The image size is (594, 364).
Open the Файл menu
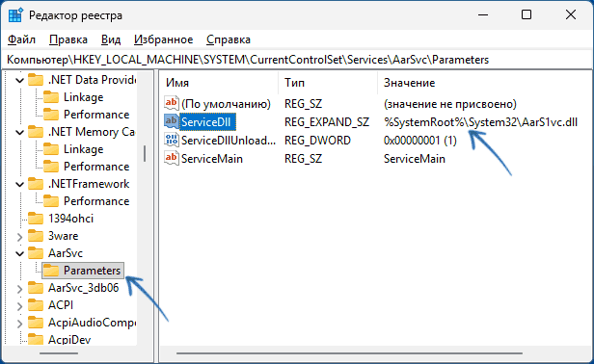coord(21,39)
